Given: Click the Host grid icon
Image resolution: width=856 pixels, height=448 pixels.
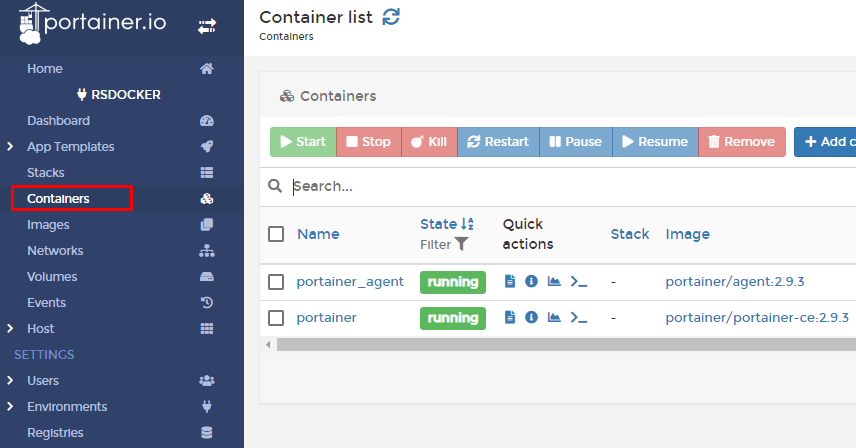Looking at the screenshot, I should click(x=206, y=328).
